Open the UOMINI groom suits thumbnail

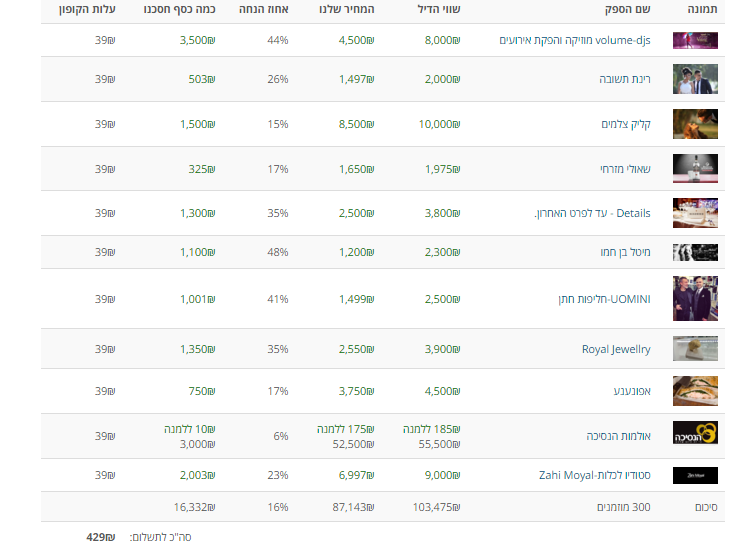(x=695, y=298)
